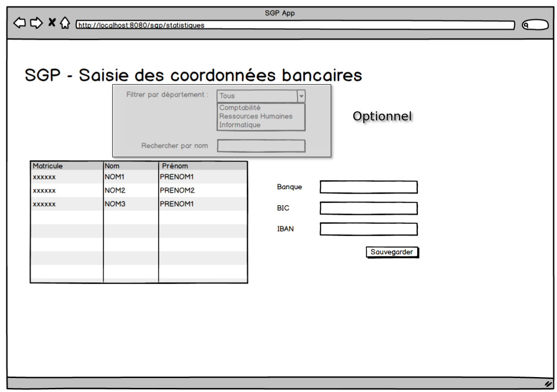Click the Sauvegarder button
Screen dimensions: 557x392
tap(392, 252)
